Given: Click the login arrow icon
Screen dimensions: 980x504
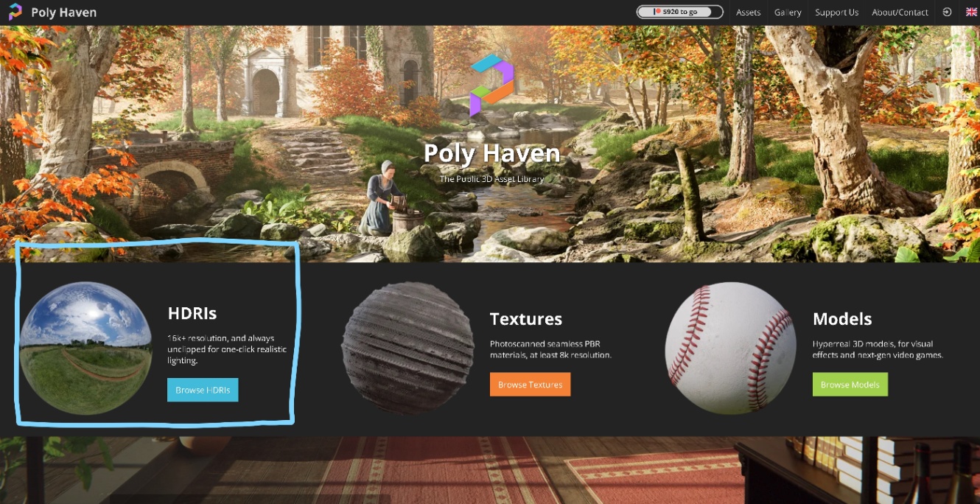Looking at the screenshot, I should tap(947, 13).
